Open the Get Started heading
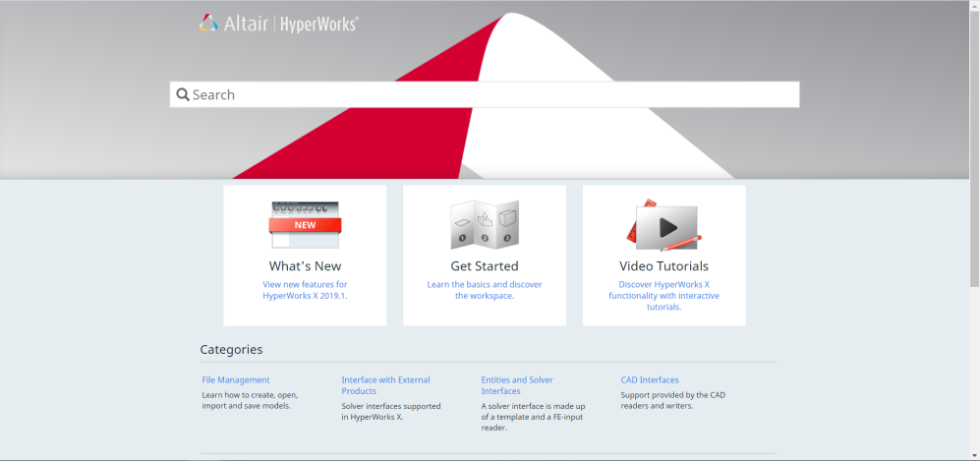980x461 pixels. 485,266
